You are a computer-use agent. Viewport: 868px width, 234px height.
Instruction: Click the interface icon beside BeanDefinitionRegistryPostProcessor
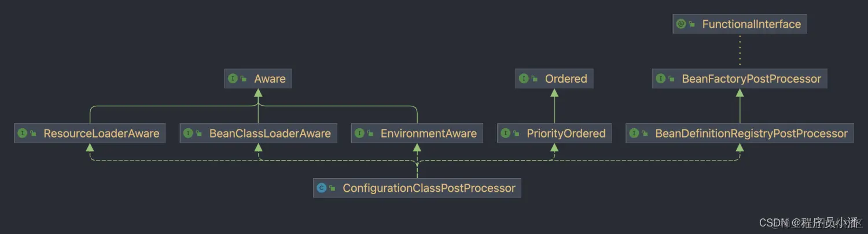pos(634,133)
